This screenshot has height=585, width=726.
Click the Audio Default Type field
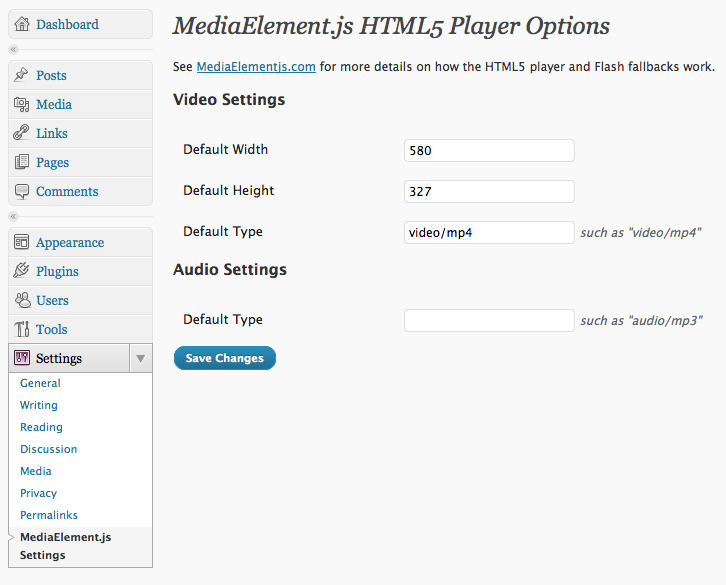point(489,320)
